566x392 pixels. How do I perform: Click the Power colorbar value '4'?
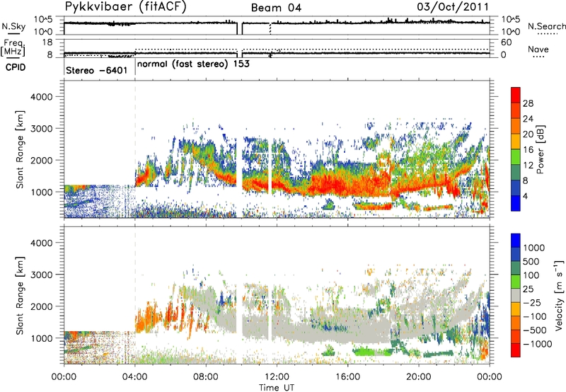525,196
